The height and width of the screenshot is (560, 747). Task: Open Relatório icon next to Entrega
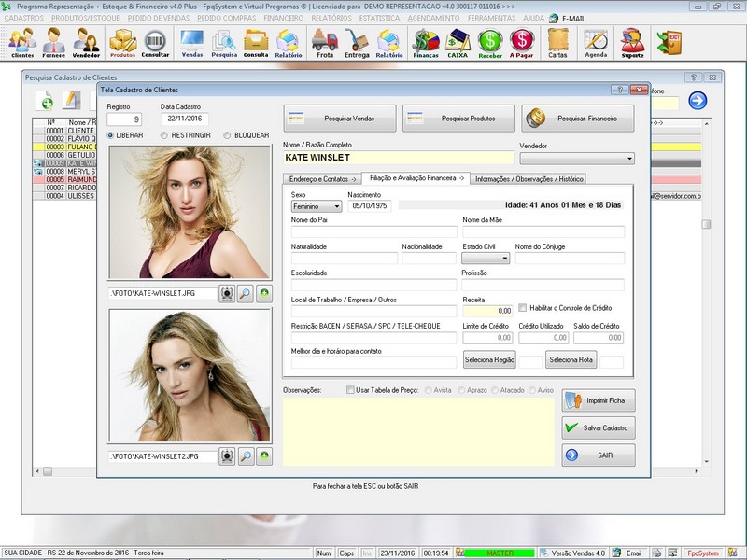click(x=389, y=42)
